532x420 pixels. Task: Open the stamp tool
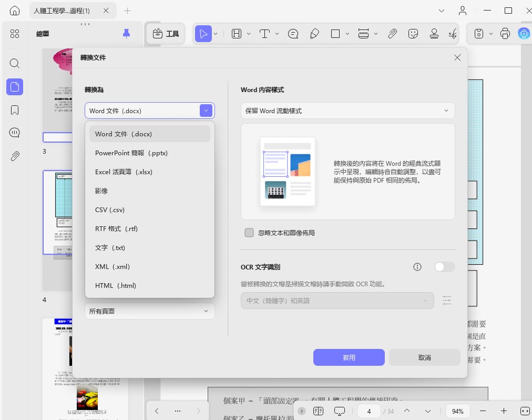434,34
